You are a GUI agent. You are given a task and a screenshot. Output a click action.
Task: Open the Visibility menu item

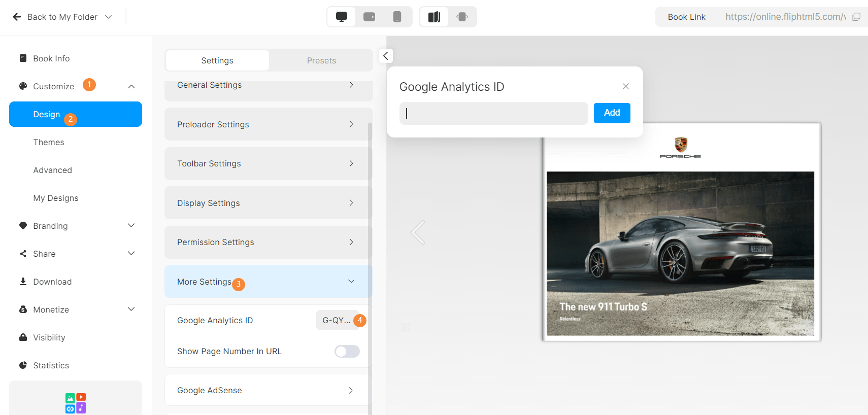click(x=49, y=337)
